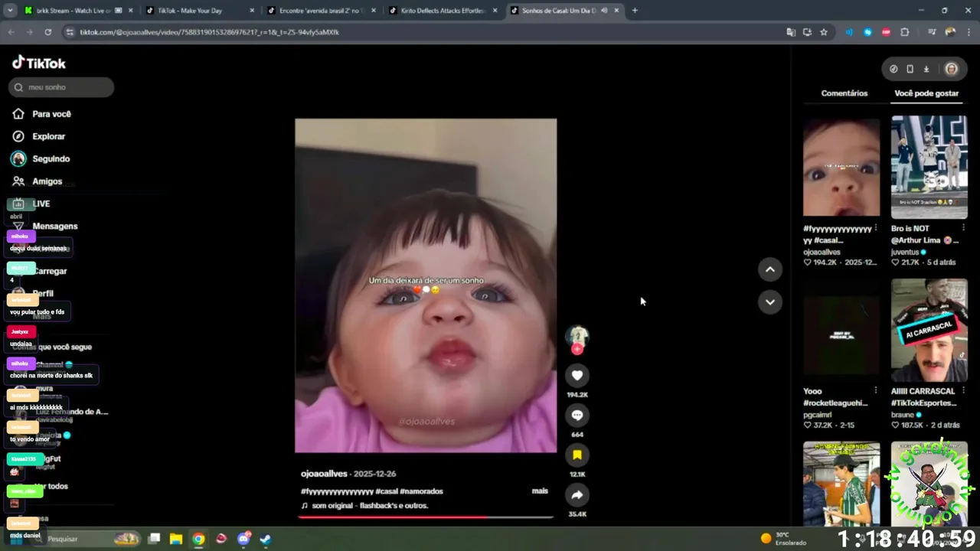The image size is (980, 551).
Task: Go to next video with down chevron
Action: coord(769,302)
